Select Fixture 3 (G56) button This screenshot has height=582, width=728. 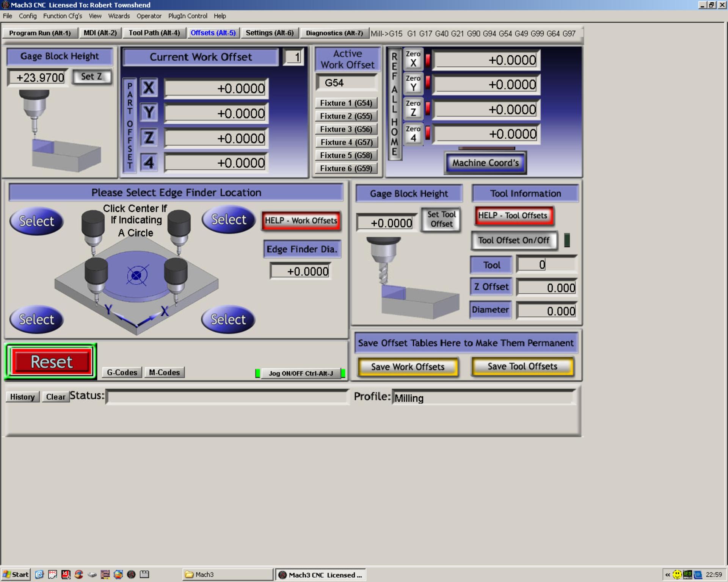pyautogui.click(x=346, y=129)
